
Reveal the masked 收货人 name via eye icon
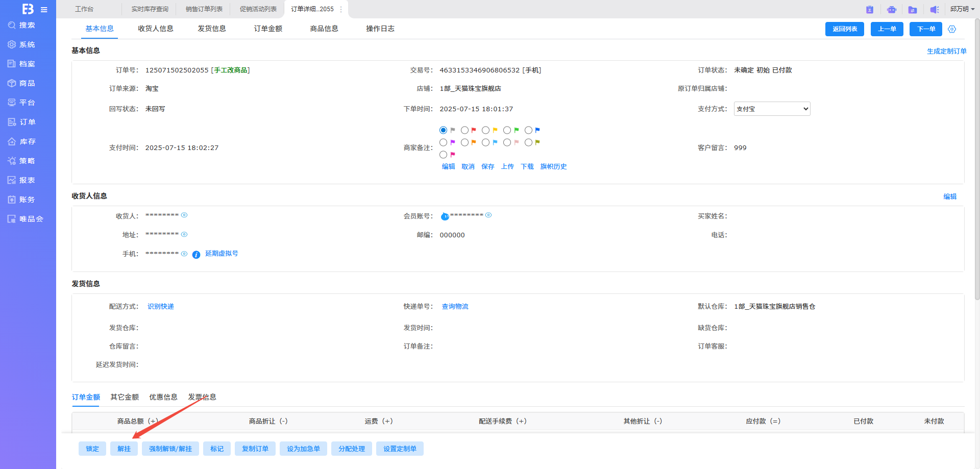184,215
